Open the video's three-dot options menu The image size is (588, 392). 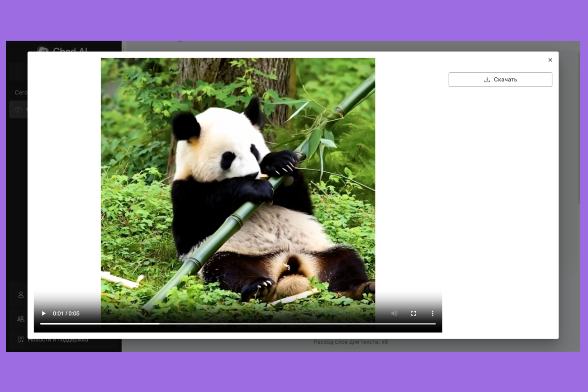[x=432, y=313]
